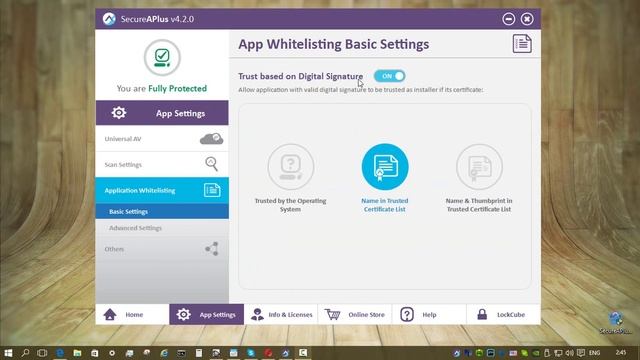Click the Fully Protected status shield icon

tap(162, 57)
